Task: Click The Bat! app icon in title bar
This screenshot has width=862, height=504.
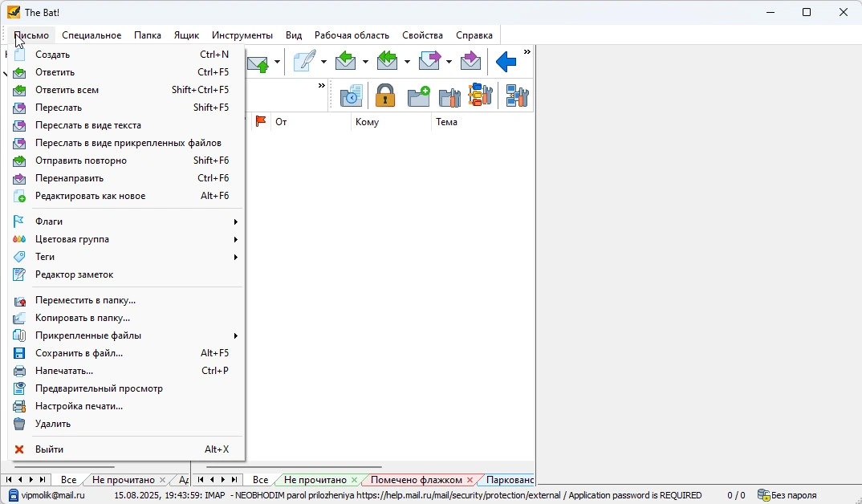Action: tap(13, 12)
